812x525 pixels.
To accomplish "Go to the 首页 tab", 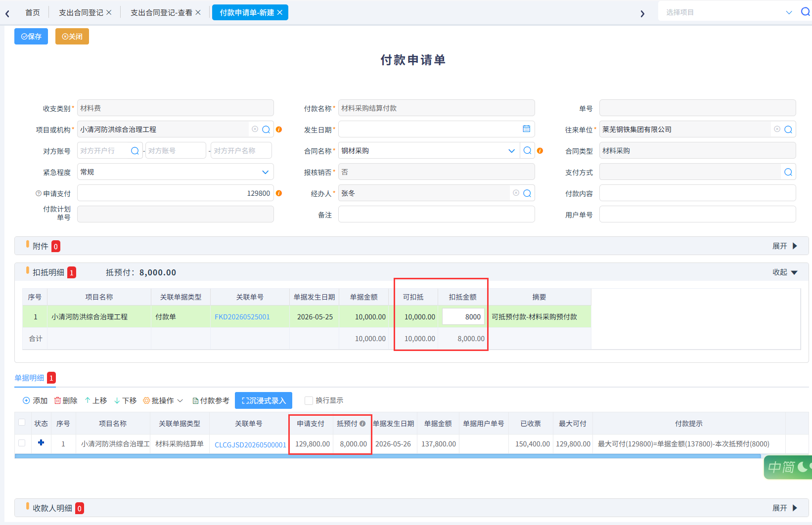I will click(33, 13).
